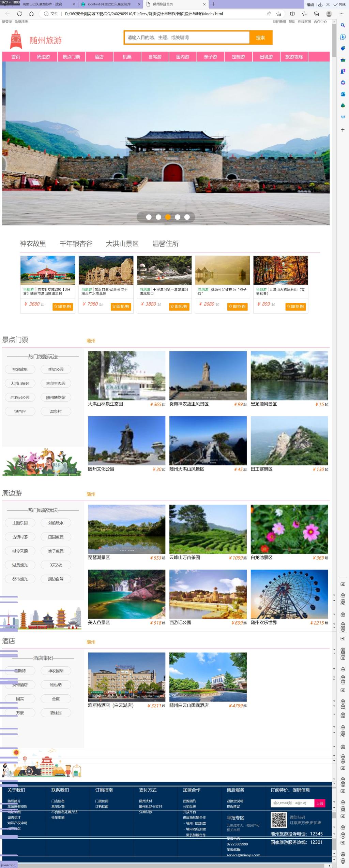Click the destination search input field
Viewport: 349px width, 868px height.
187,38
